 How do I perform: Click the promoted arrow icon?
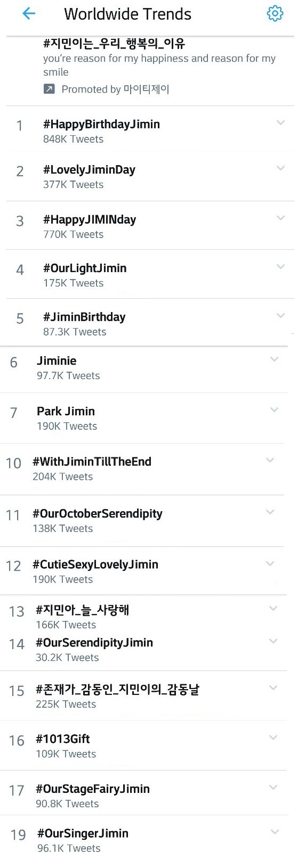(49, 89)
